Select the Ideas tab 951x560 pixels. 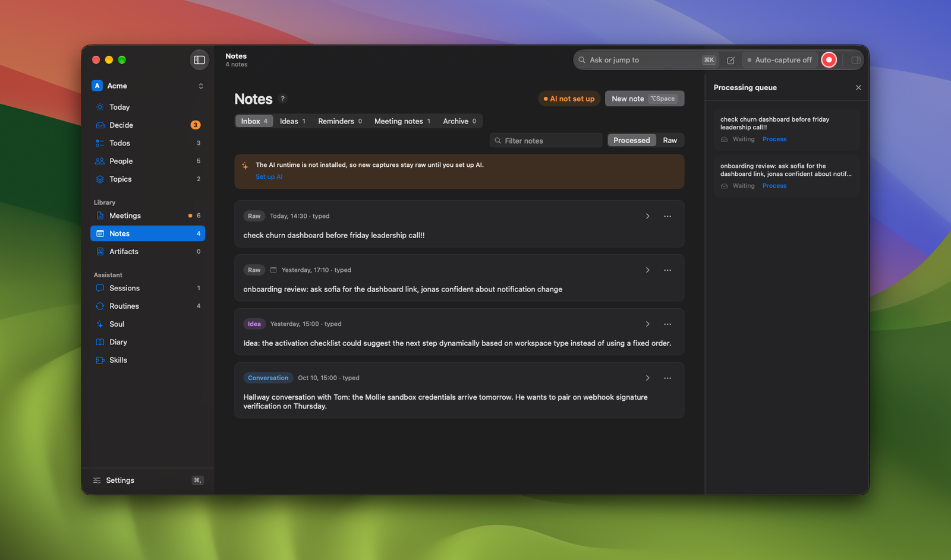(x=292, y=121)
